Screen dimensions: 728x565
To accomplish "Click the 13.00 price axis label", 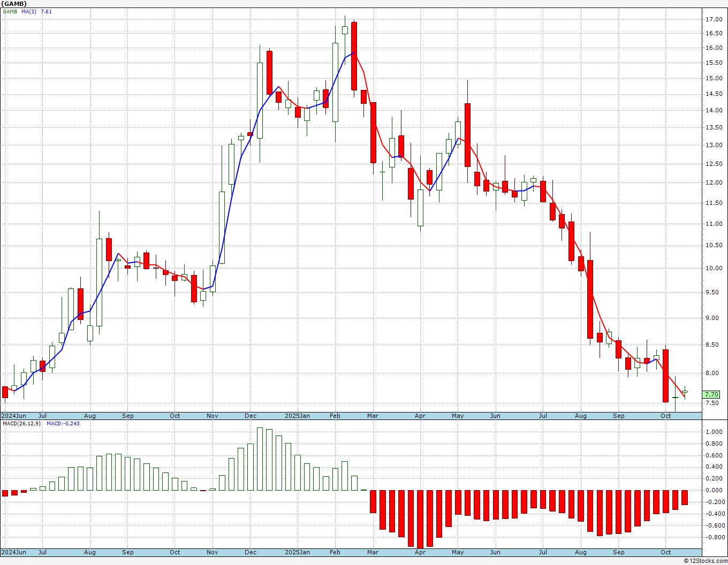I will [x=714, y=145].
